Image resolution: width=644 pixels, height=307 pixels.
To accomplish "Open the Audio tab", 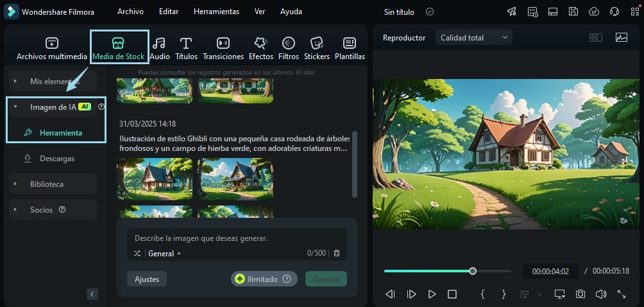I will (159, 49).
